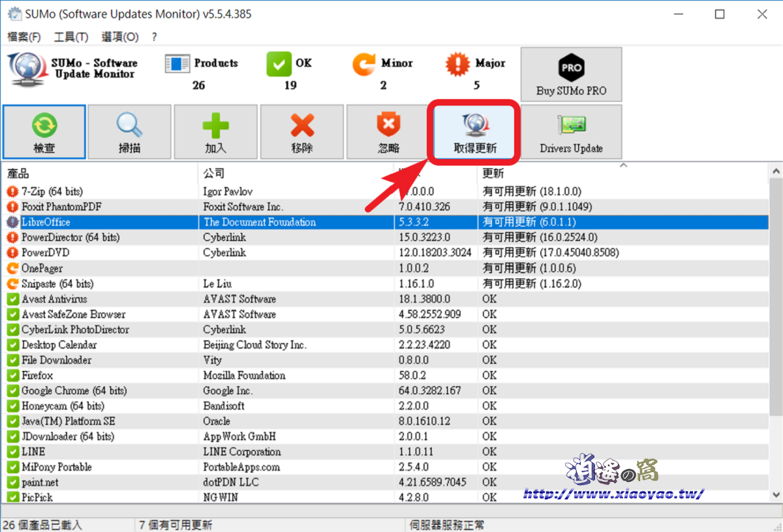Click the 掃描 (Scan) magnifier button
783x532 pixels.
(130, 132)
